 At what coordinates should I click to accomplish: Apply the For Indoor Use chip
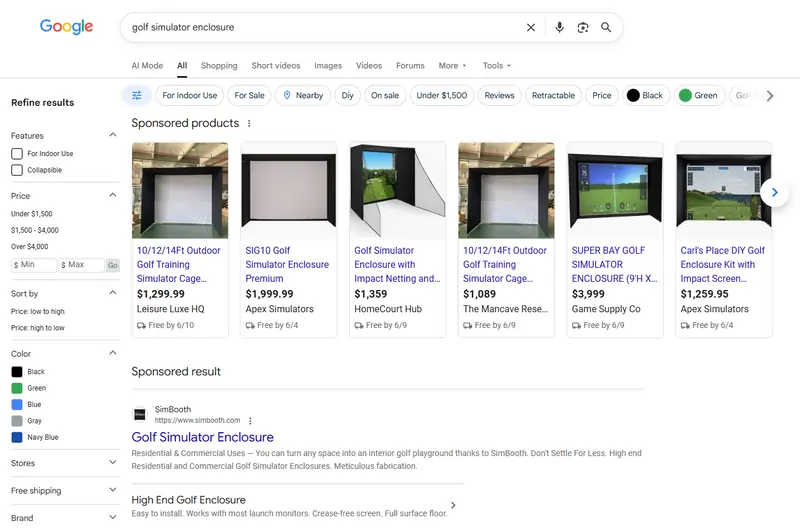(189, 95)
